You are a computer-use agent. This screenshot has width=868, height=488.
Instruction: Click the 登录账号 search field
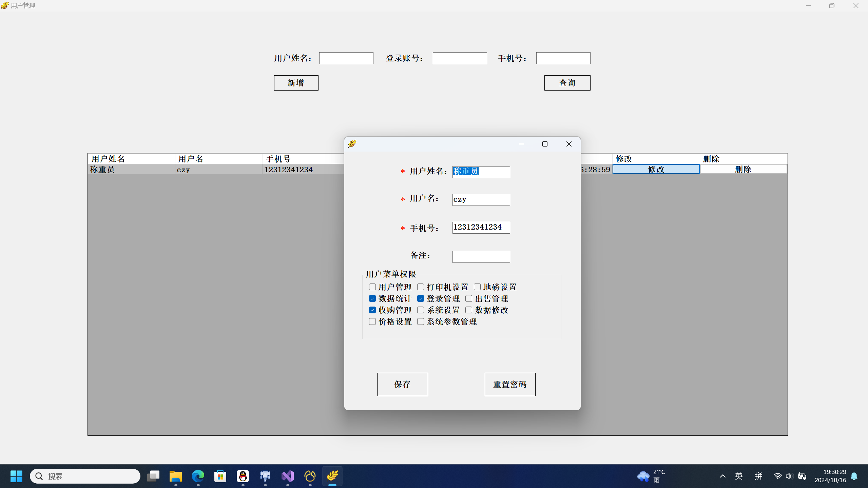460,58
